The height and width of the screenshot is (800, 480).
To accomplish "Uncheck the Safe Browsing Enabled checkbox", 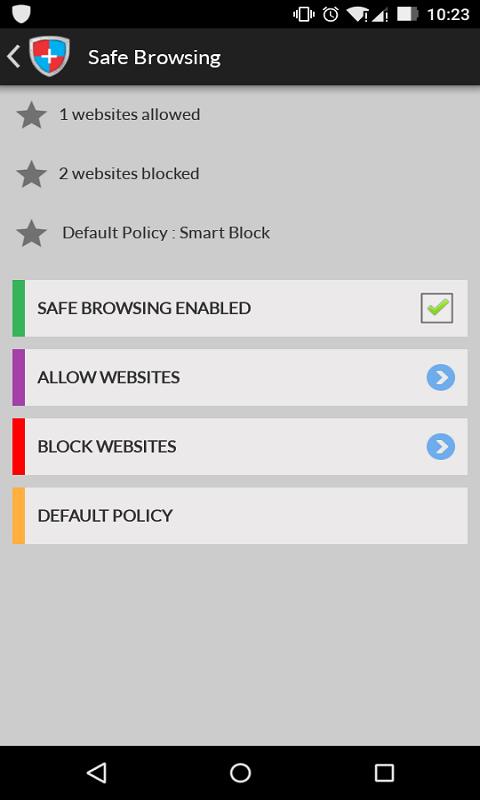I will point(437,308).
